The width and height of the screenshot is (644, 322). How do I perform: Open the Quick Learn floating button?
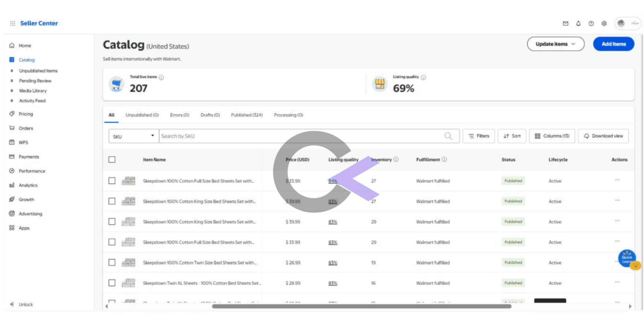click(x=627, y=258)
